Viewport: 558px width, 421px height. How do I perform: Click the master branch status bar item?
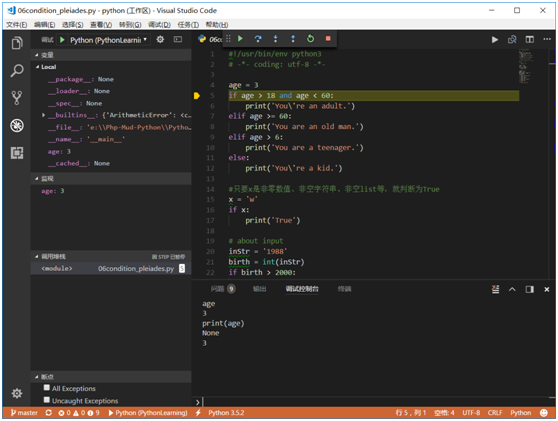pos(24,412)
